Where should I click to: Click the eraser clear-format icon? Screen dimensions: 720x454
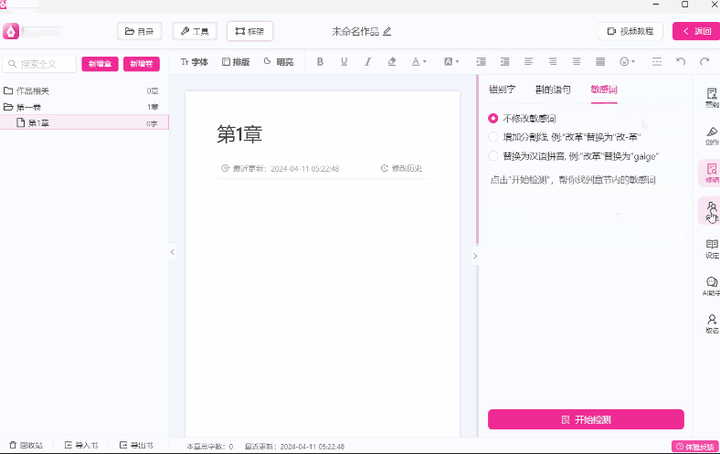coord(392,62)
